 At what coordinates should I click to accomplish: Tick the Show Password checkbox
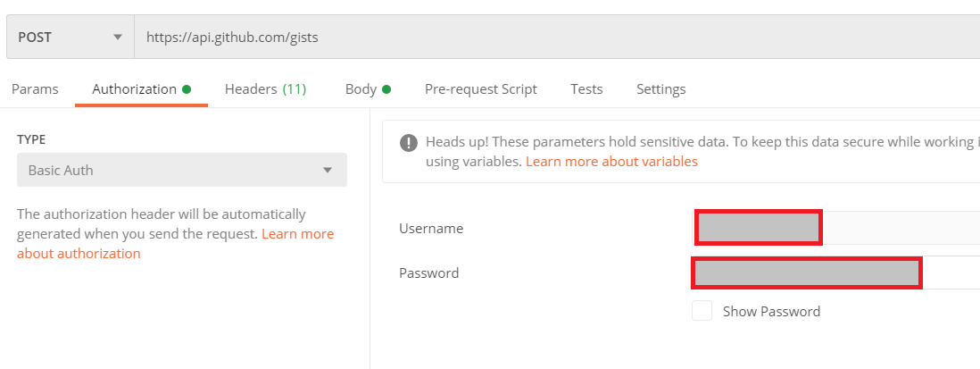pyautogui.click(x=702, y=311)
